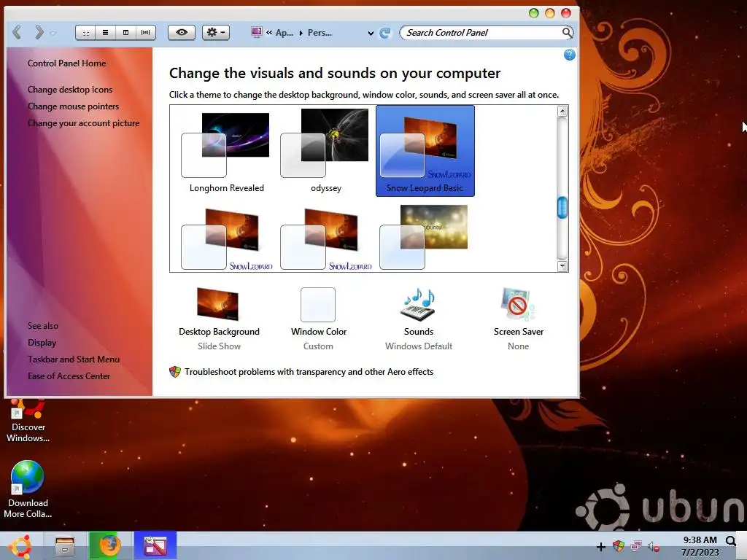This screenshot has height=560, width=747.
Task: Click the taskbar search magnifier icon
Action: click(730, 541)
